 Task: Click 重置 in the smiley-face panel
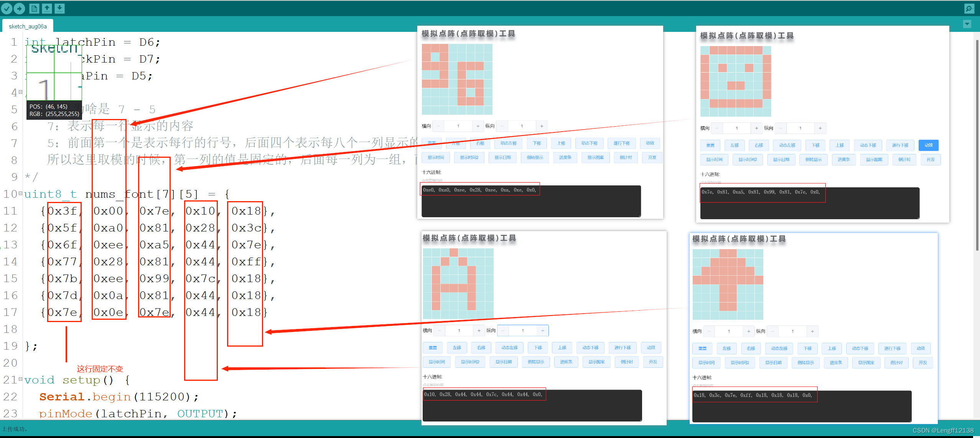pos(710,145)
